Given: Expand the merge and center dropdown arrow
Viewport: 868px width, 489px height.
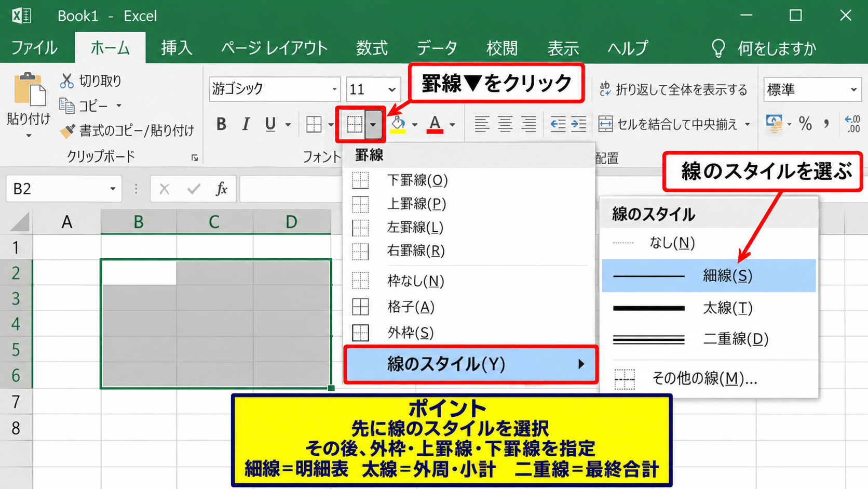Looking at the screenshot, I should point(748,124).
